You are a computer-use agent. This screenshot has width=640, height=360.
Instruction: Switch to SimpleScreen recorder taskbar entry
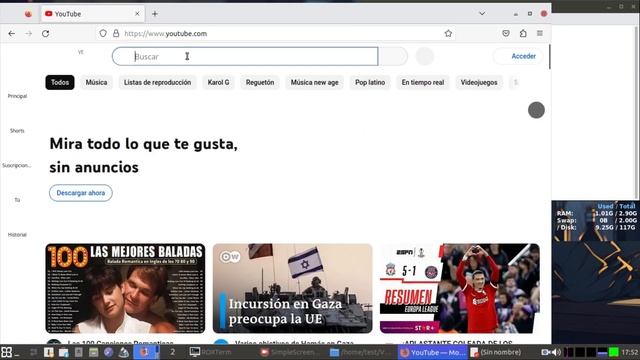coord(289,352)
